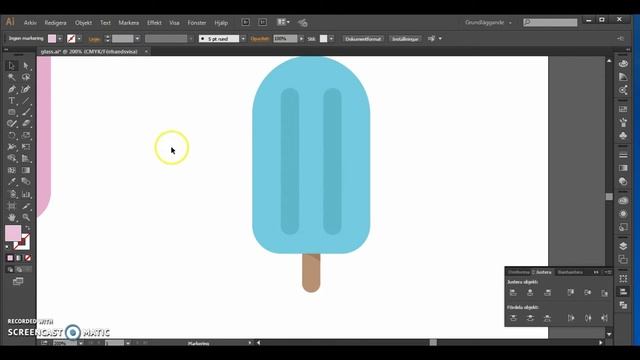This screenshot has height=360, width=640.
Task: Activate the Hand tool
Action: pos(11,218)
